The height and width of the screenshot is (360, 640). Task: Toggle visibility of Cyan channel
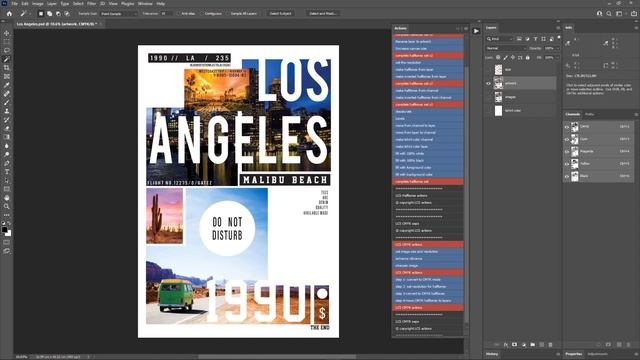[x=567, y=139]
